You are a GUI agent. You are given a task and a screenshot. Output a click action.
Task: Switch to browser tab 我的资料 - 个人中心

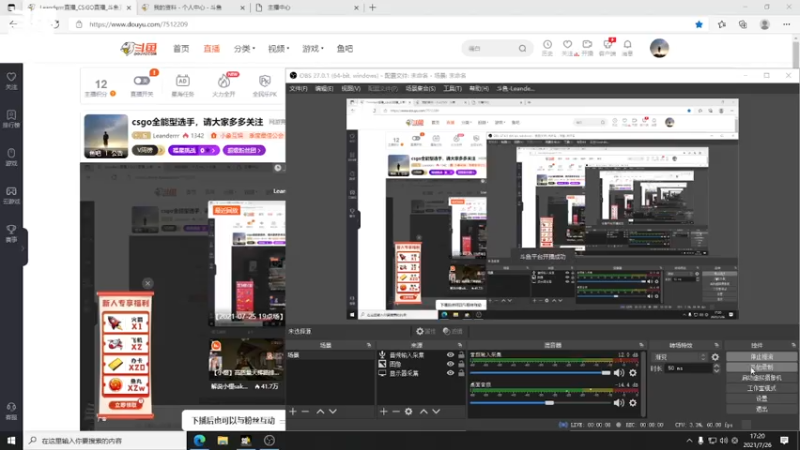191,8
